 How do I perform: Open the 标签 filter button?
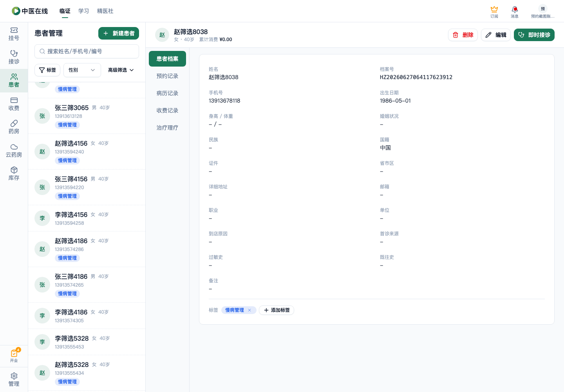tap(47, 70)
